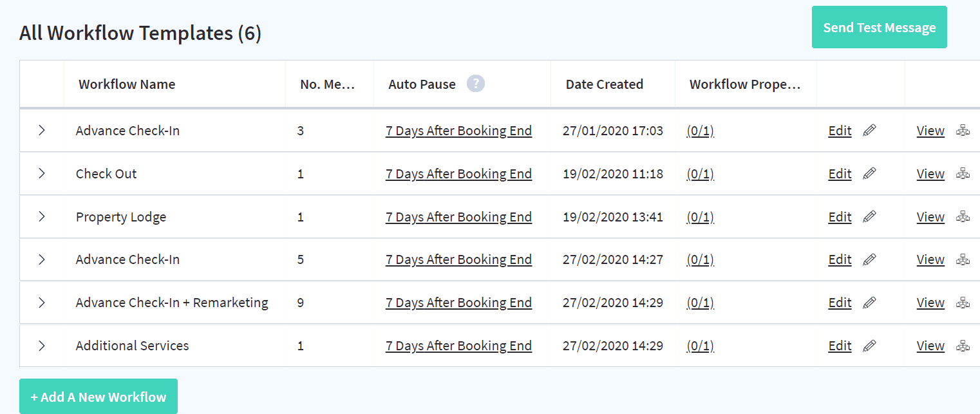Sort by Date Created column header
980x414 pixels.
(604, 84)
